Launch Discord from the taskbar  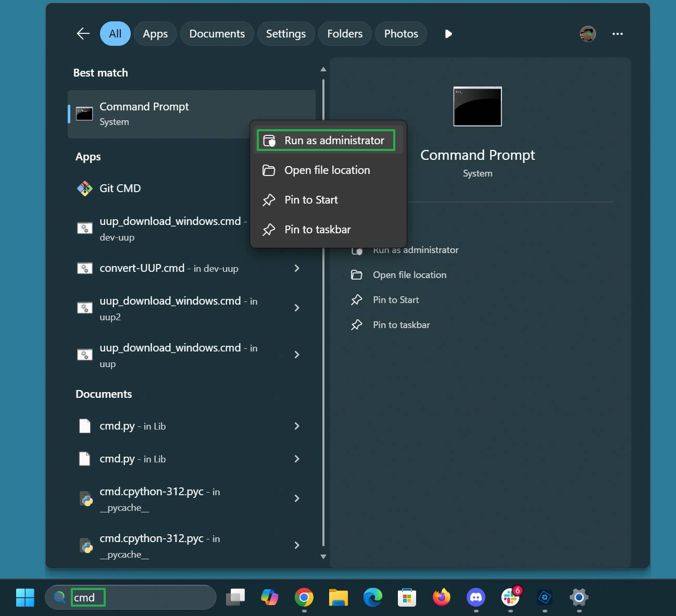(x=476, y=597)
